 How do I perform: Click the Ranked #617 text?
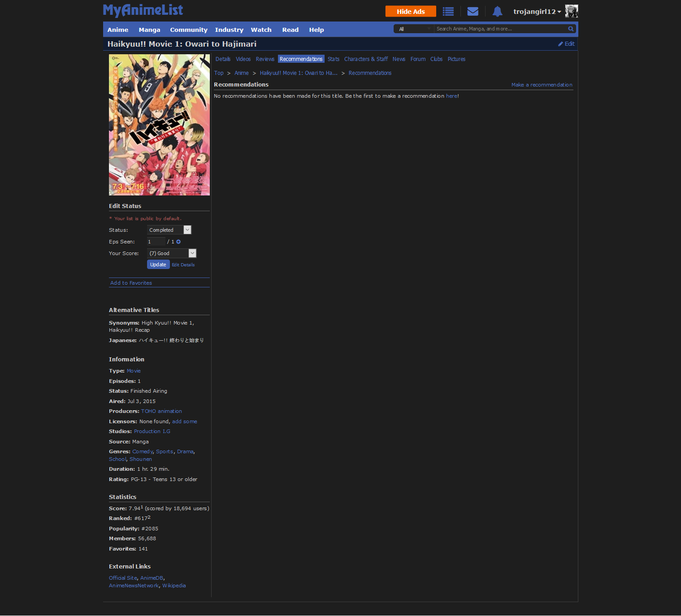[x=130, y=518]
